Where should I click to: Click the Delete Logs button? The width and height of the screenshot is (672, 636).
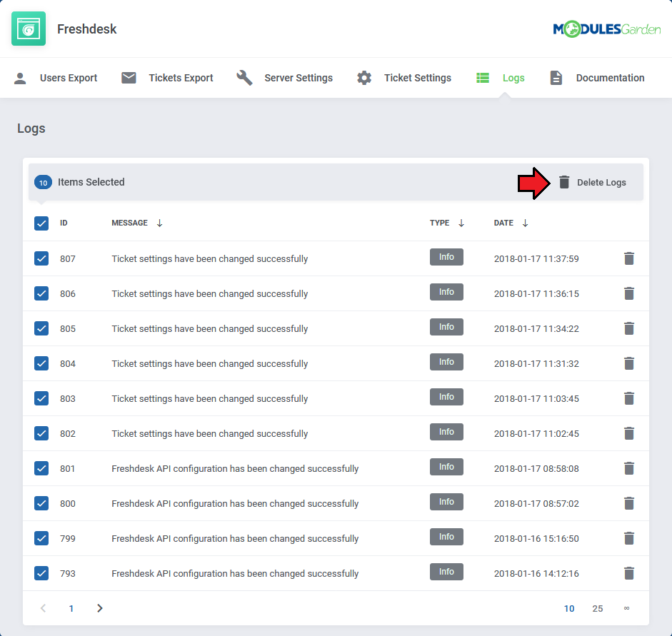pos(592,183)
